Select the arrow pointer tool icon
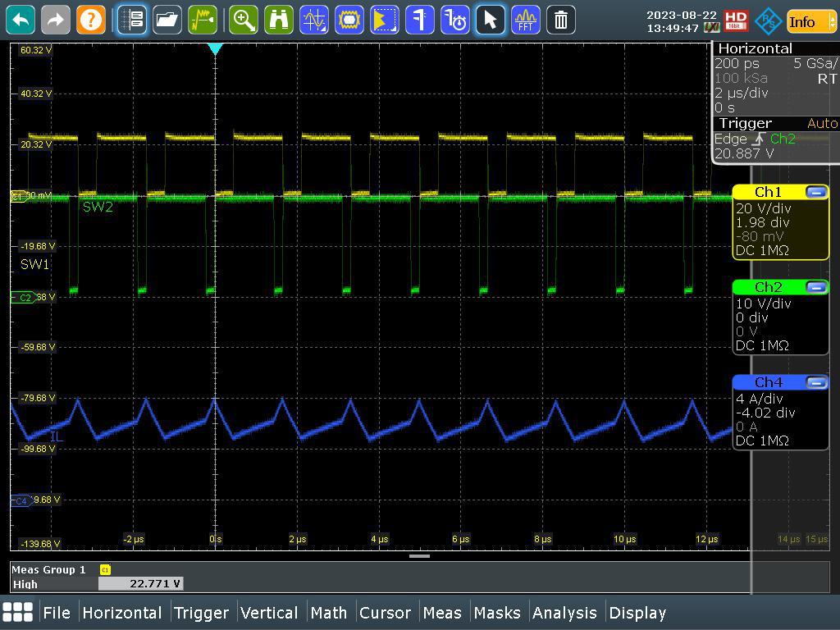 click(x=490, y=20)
